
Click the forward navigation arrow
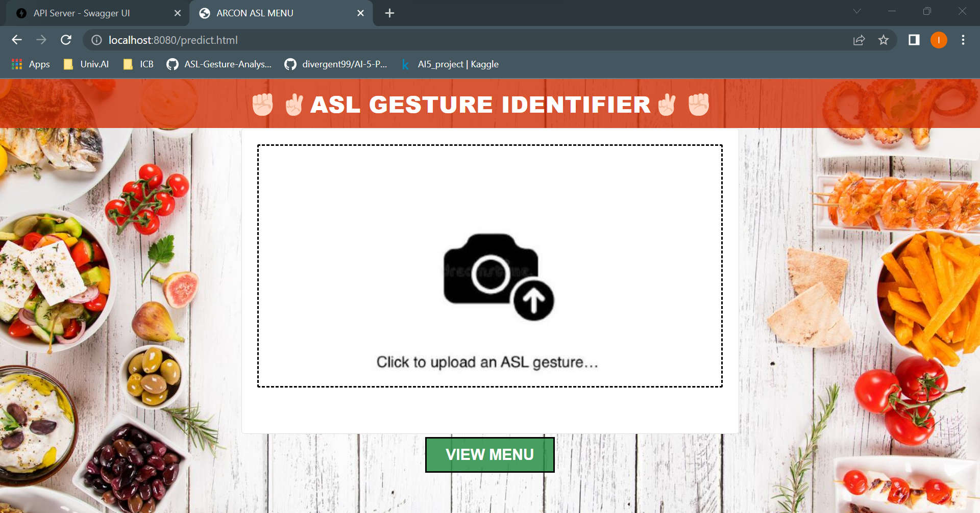(x=41, y=40)
